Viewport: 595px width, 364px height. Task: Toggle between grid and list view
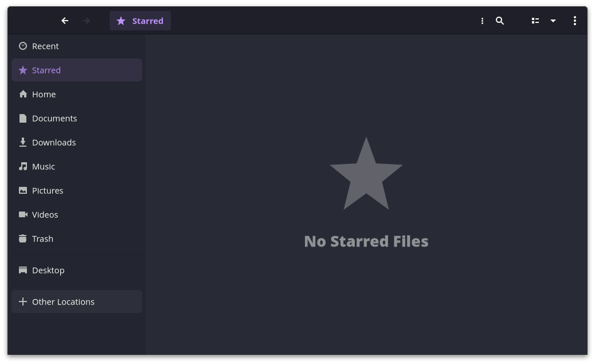535,21
